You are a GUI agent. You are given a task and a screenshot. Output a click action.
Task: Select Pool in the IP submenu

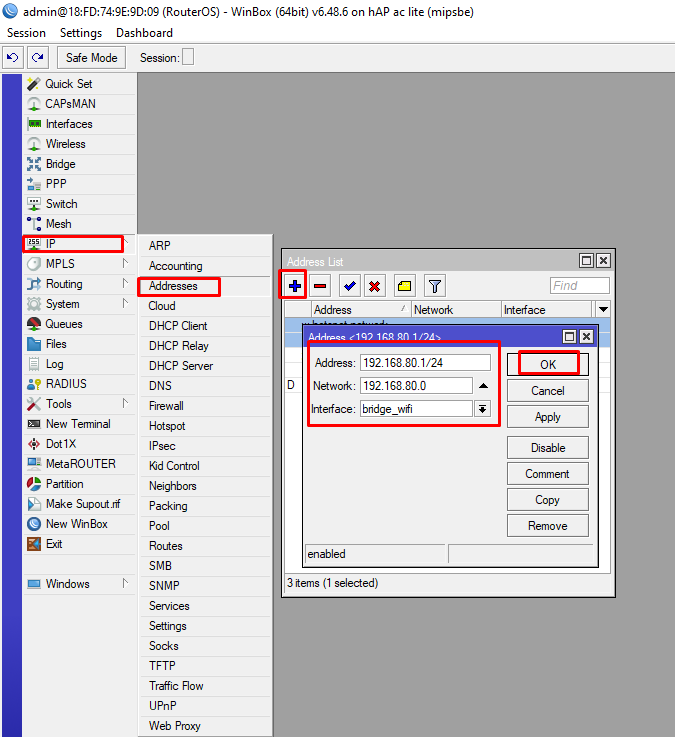205,526
